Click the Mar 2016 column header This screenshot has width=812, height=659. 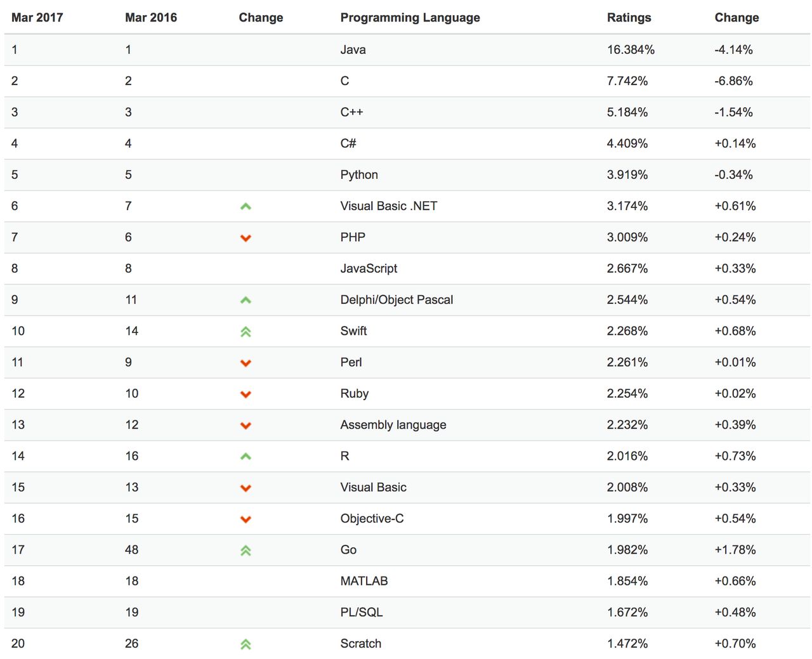pos(151,18)
